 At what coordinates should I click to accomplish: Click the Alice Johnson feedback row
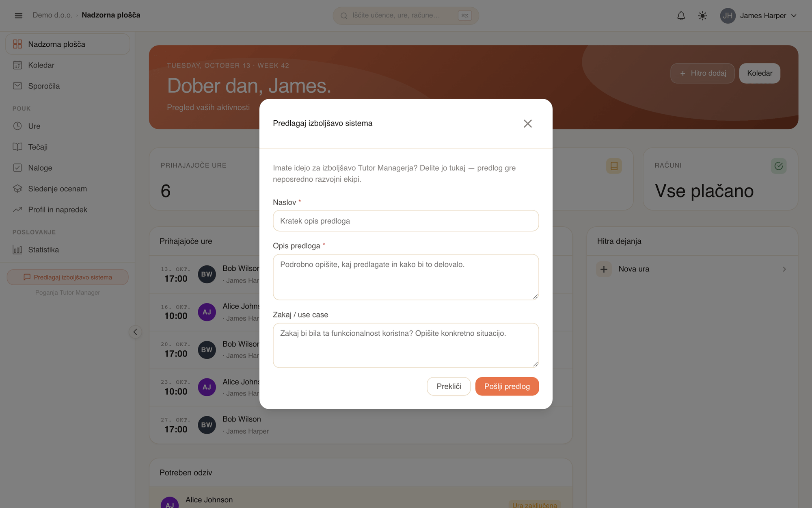[x=361, y=498]
